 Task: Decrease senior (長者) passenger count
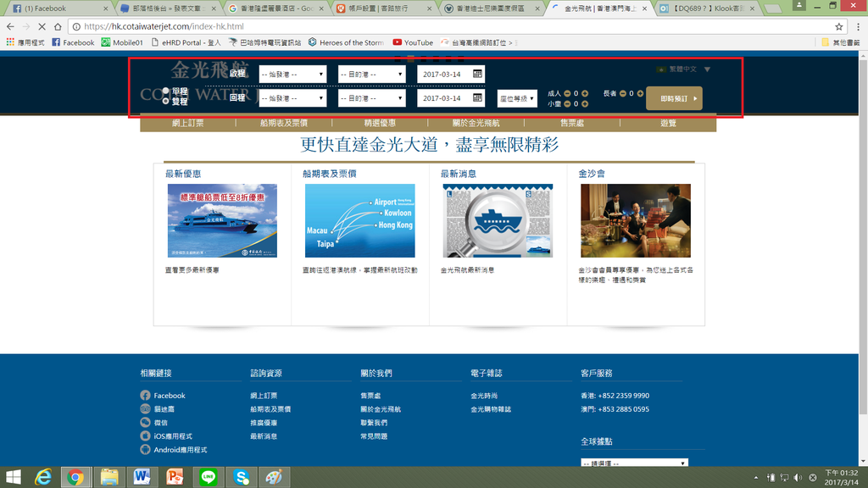623,93
